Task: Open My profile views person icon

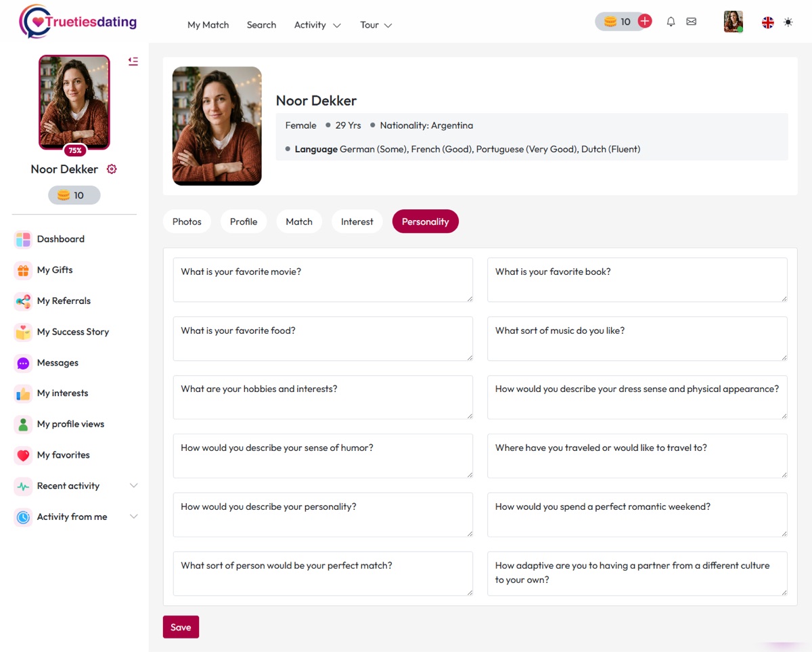Action: pyautogui.click(x=23, y=425)
